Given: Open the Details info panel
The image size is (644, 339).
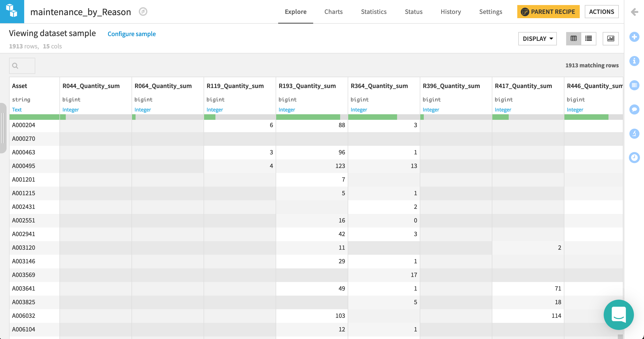Looking at the screenshot, I should 635,61.
